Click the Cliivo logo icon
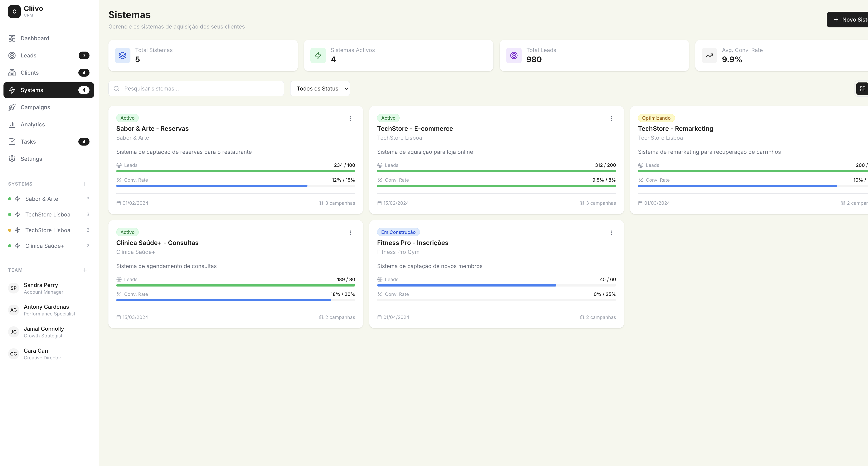868x466 pixels. coord(14,12)
